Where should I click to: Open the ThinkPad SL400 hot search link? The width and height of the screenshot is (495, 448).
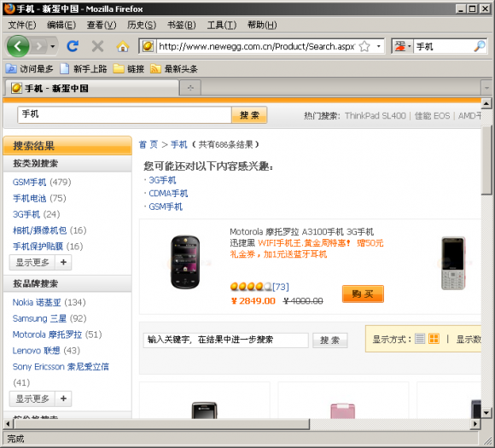[375, 116]
